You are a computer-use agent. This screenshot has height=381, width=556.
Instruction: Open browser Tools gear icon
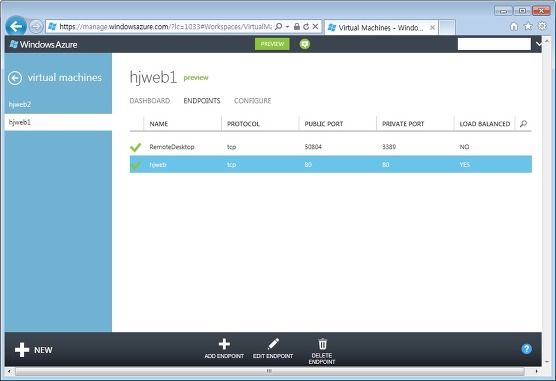pos(542,26)
